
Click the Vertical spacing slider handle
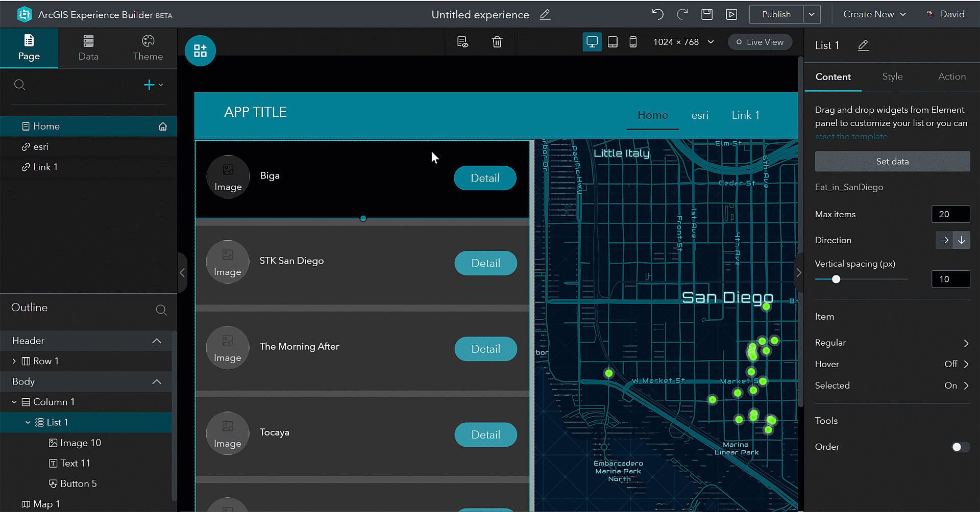836,279
